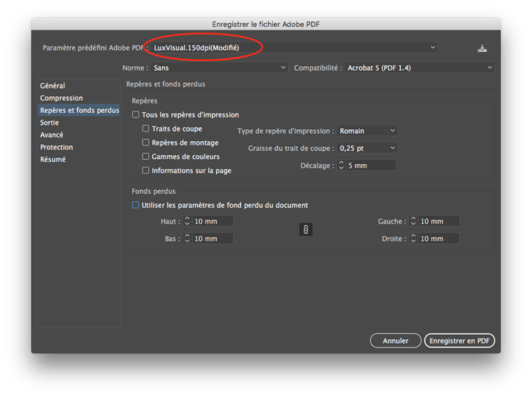Click the Décalage stepper arrows
The image size is (532, 398).
pyautogui.click(x=341, y=166)
